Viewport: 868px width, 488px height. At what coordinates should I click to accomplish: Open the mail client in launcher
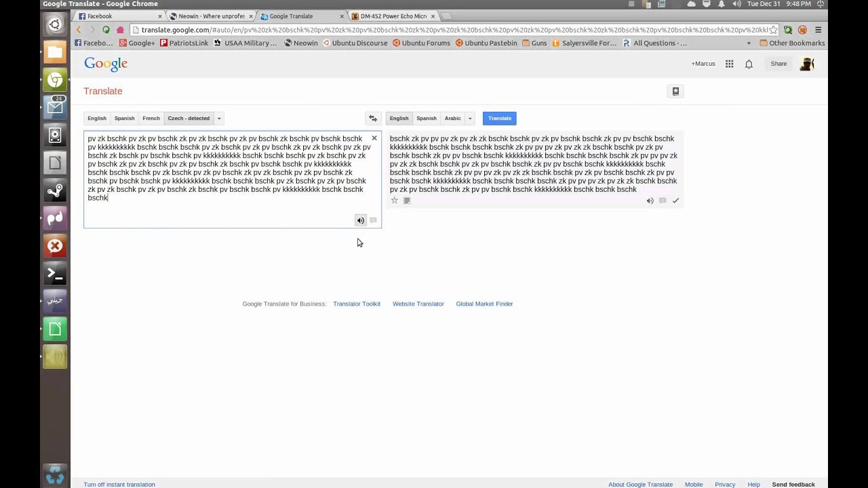(x=55, y=108)
